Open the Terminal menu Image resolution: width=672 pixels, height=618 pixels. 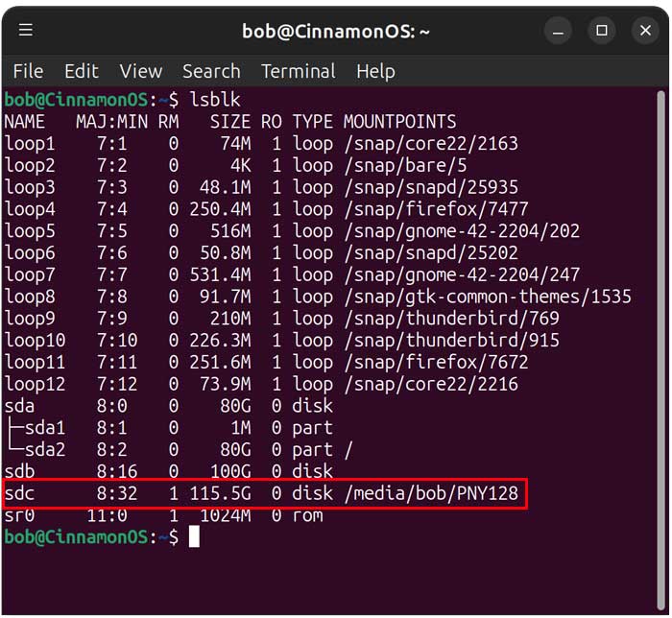tap(298, 71)
